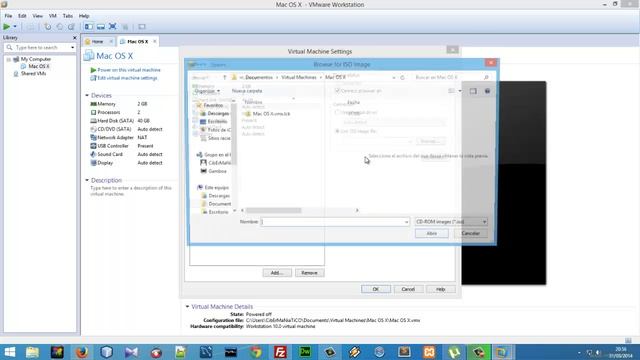Click the Windows Start button
640x360 pixels.
[9, 352]
